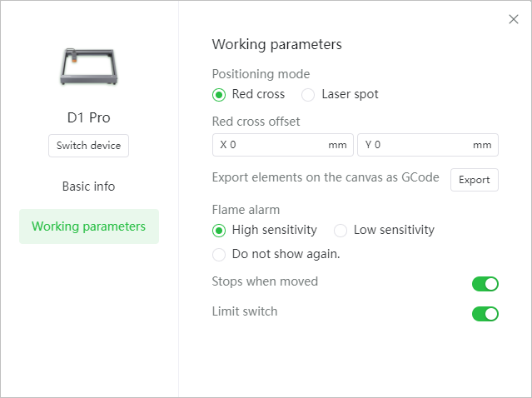Click the Red cross offset label
The height and width of the screenshot is (398, 532).
[256, 122]
